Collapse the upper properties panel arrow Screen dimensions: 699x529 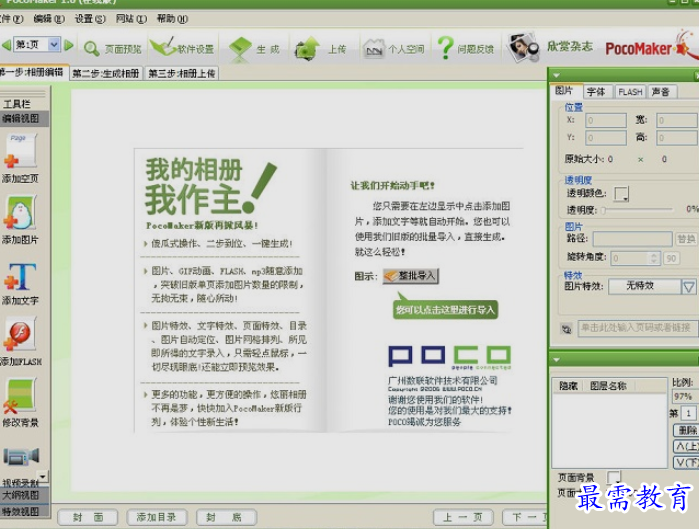pos(556,75)
